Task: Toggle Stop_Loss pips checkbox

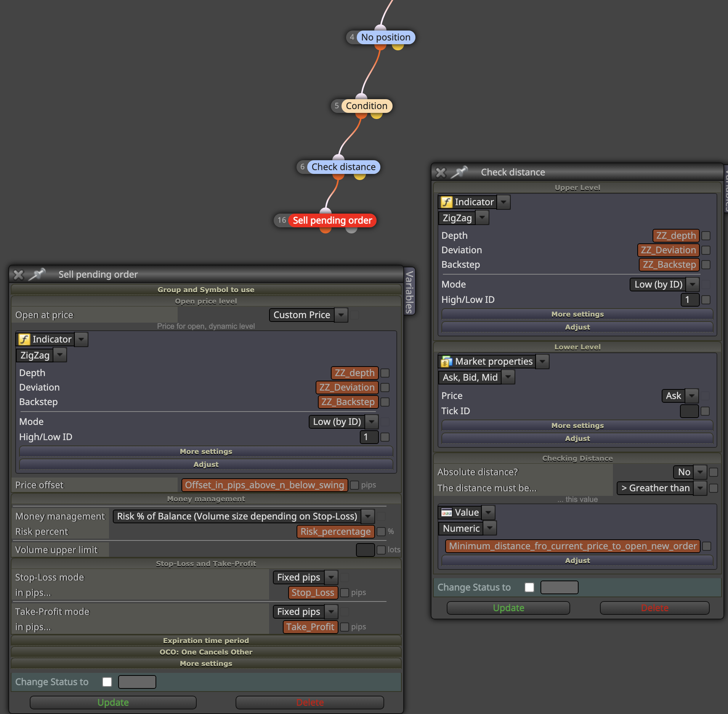Action: click(x=345, y=592)
